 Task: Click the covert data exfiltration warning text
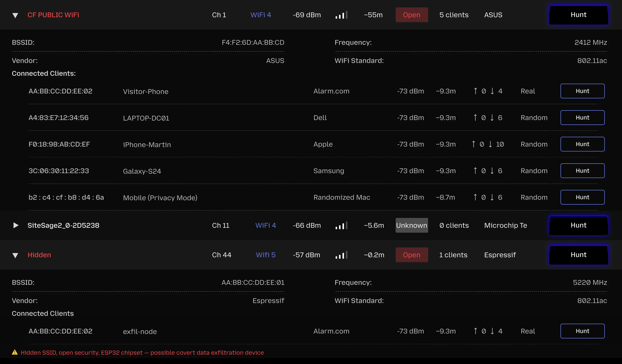142,352
